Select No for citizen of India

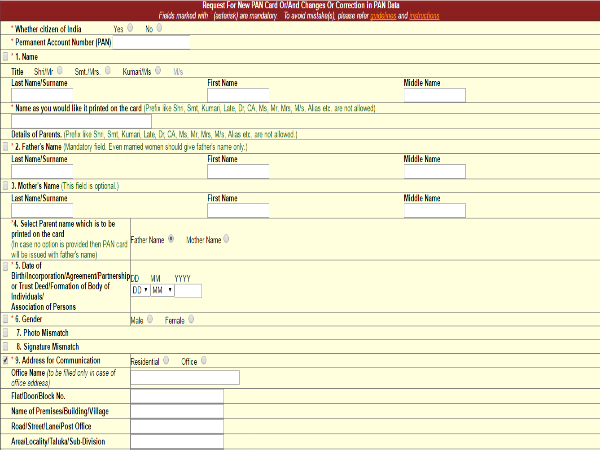[163, 29]
